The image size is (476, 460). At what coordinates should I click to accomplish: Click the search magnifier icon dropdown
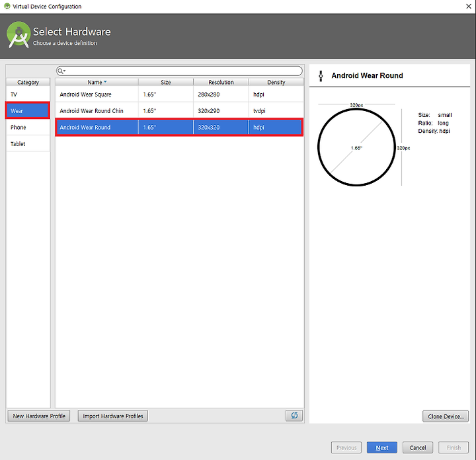tap(61, 71)
